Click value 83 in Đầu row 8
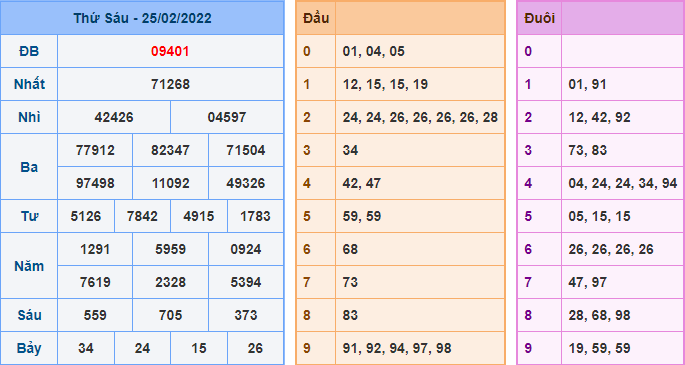 tap(350, 315)
